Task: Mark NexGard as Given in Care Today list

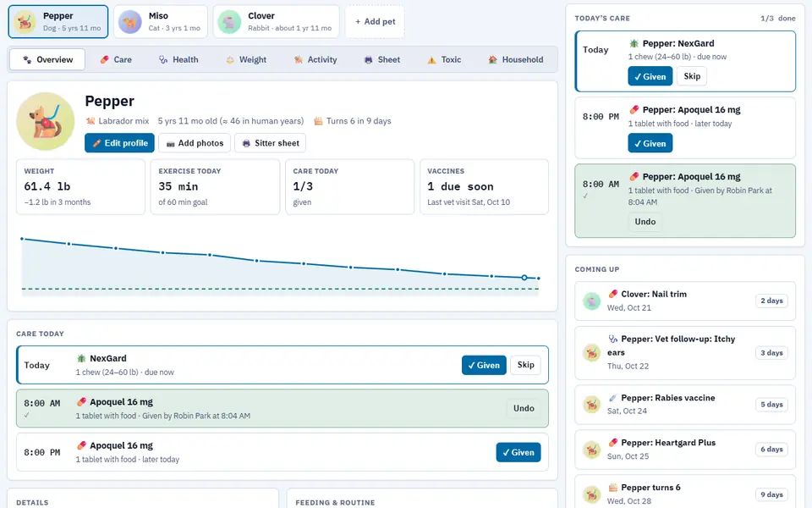Action: click(484, 365)
